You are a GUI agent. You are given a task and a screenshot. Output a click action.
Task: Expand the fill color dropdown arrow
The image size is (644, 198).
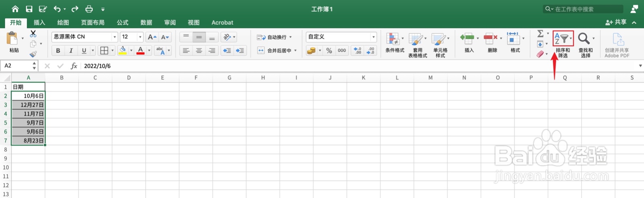pyautogui.click(x=131, y=50)
